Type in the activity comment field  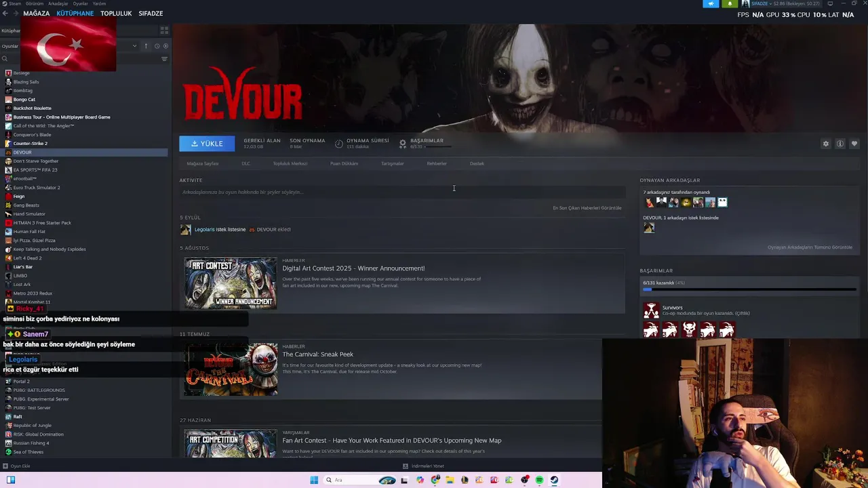point(401,192)
